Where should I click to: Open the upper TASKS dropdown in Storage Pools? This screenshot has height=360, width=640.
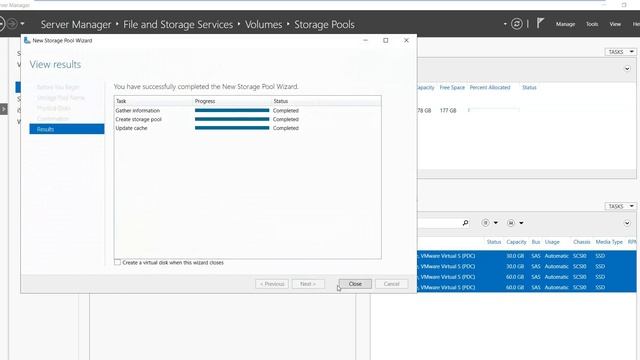(620, 52)
